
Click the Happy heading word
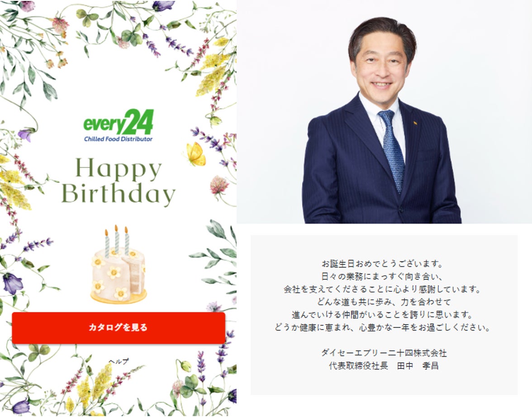click(119, 169)
